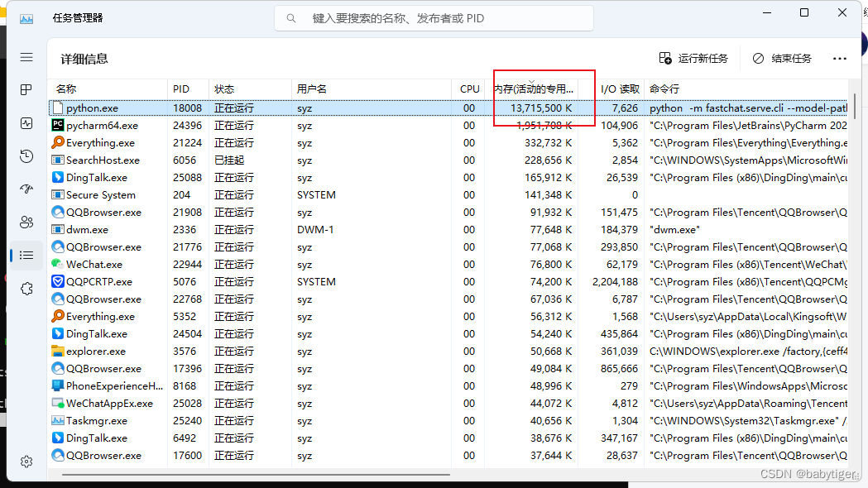
Task: Click the 详细信息 page heading
Action: 84,59
